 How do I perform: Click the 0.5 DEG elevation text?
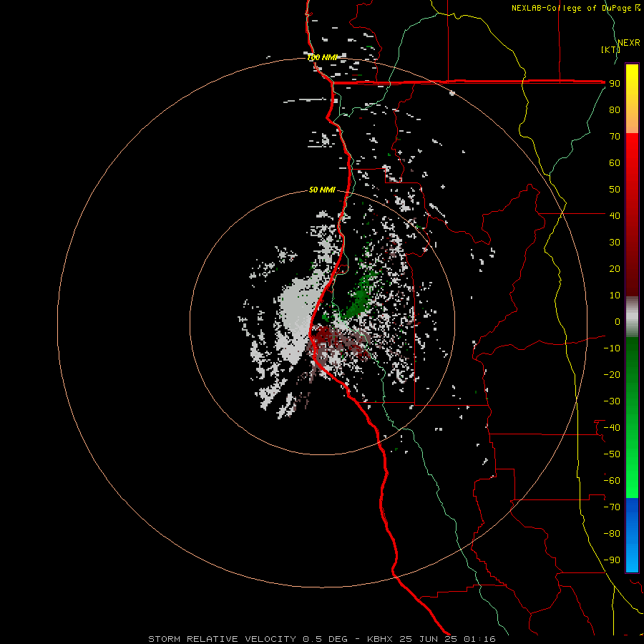(326, 639)
